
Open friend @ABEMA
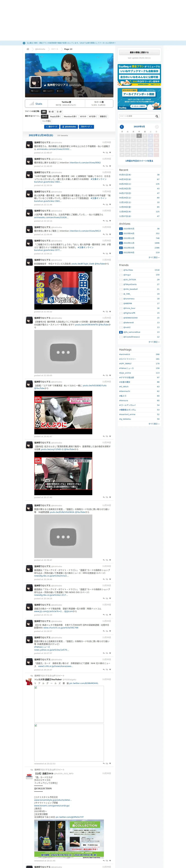128,304
